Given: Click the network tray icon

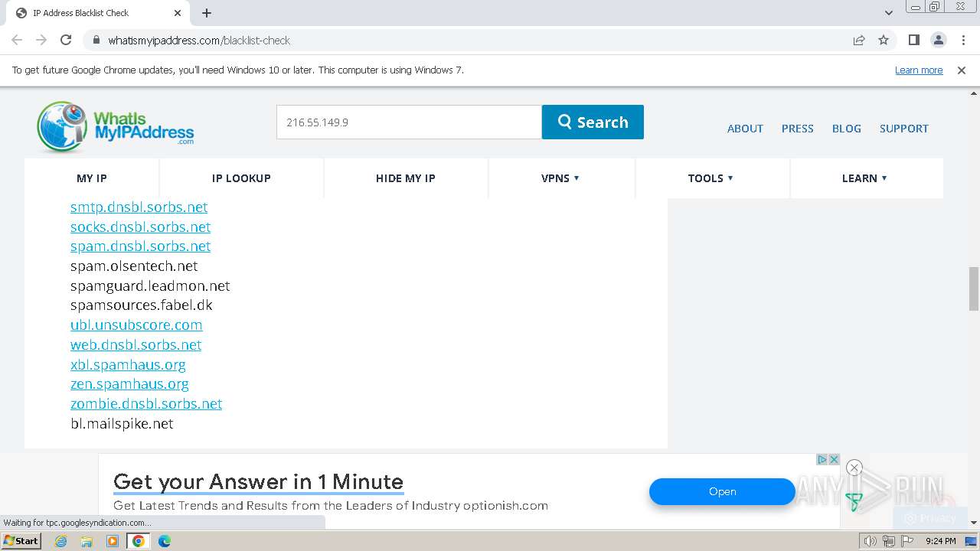Looking at the screenshot, I should coord(888,541).
